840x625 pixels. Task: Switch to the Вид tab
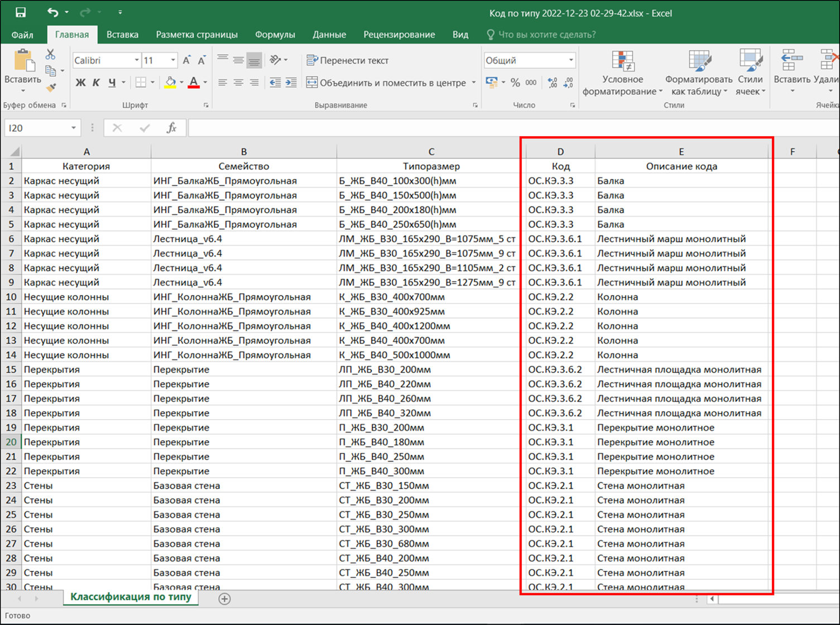(x=460, y=35)
